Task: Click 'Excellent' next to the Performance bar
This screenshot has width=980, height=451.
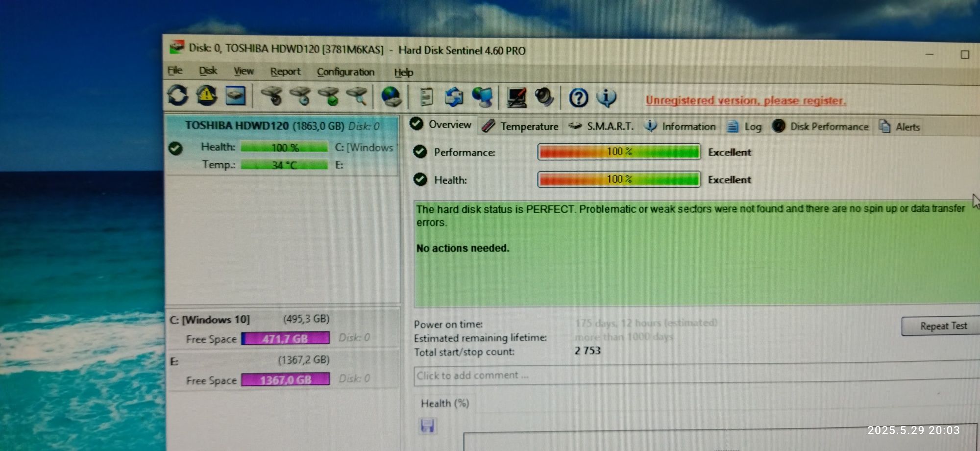Action: 729,152
